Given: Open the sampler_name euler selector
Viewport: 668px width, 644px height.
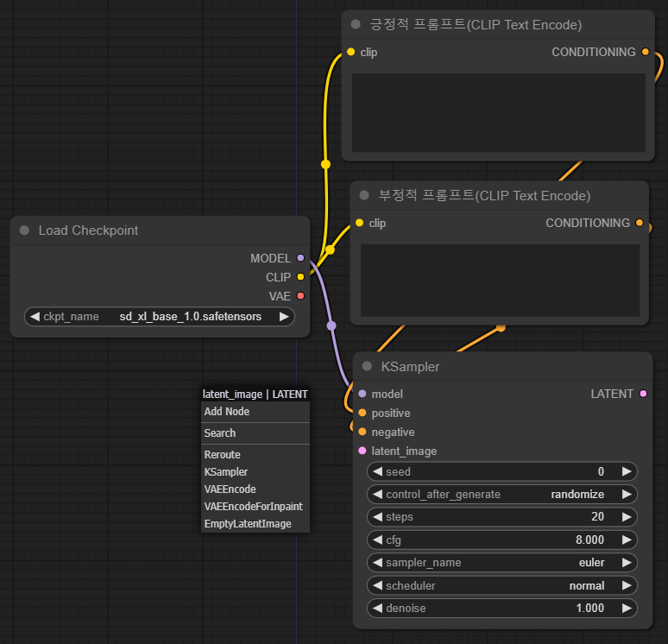Looking at the screenshot, I should (501, 563).
